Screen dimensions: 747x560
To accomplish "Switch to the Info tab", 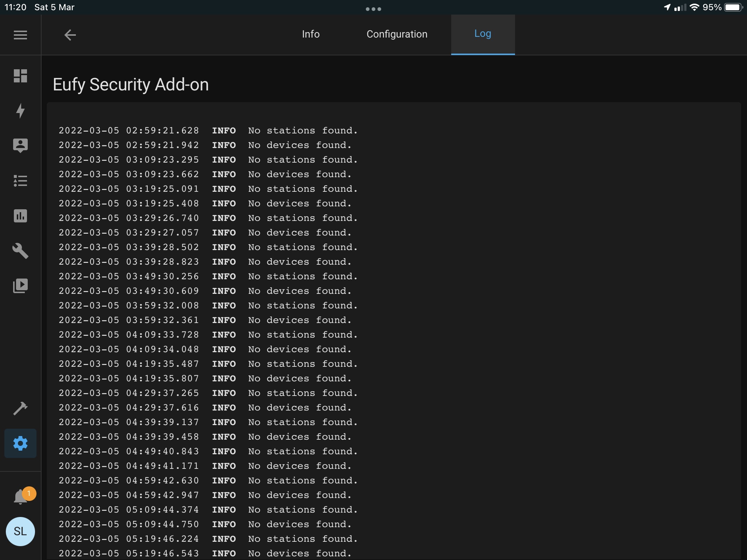I will 310,34.
